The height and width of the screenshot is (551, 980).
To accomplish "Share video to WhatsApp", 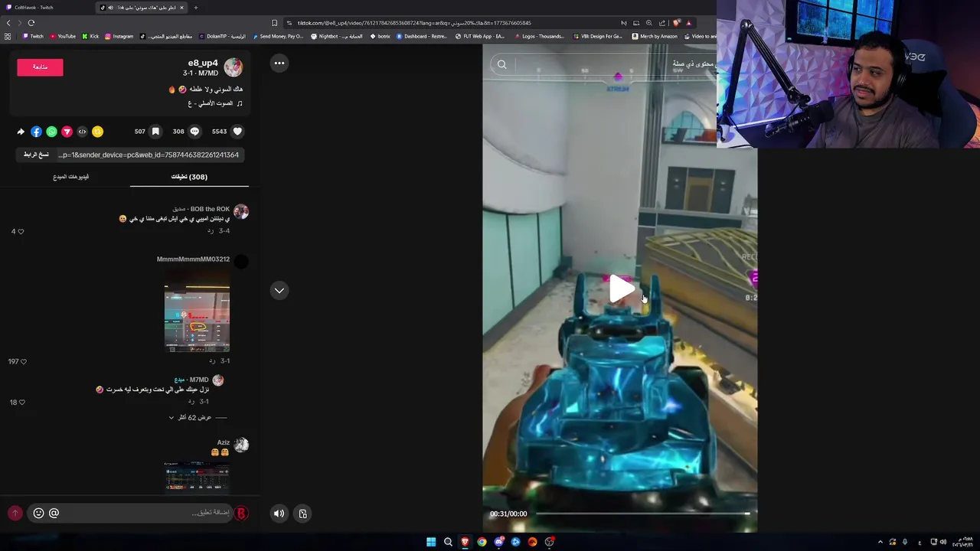I will coord(51,132).
